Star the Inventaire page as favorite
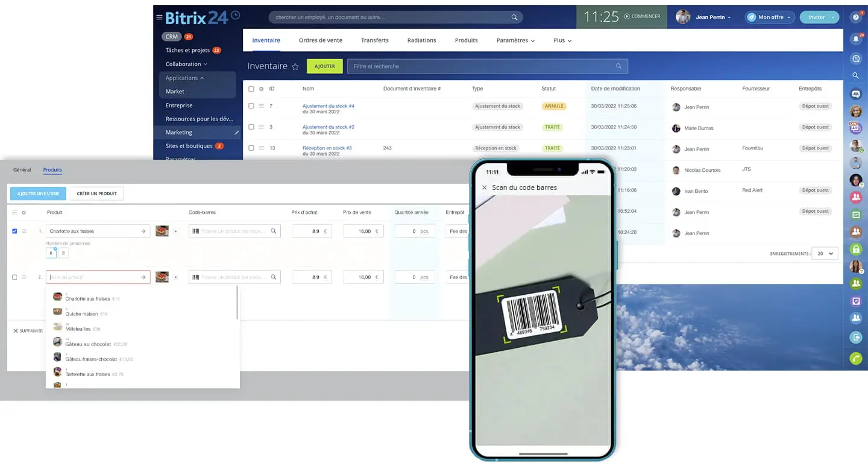Image resolution: width=868 pixels, height=475 pixels. pos(295,67)
